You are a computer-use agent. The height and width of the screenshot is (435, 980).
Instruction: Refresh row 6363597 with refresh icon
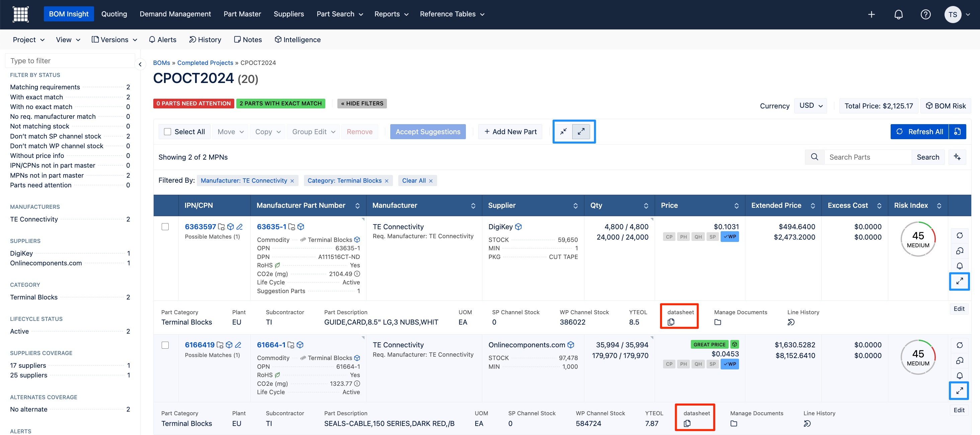(x=960, y=235)
